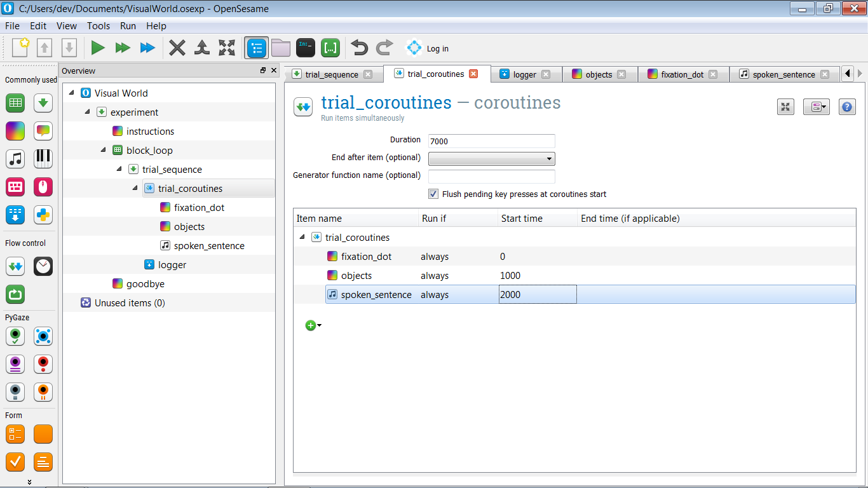The height and width of the screenshot is (488, 868).
Task: Select the sequence item with green down arrow
Action: (x=43, y=102)
